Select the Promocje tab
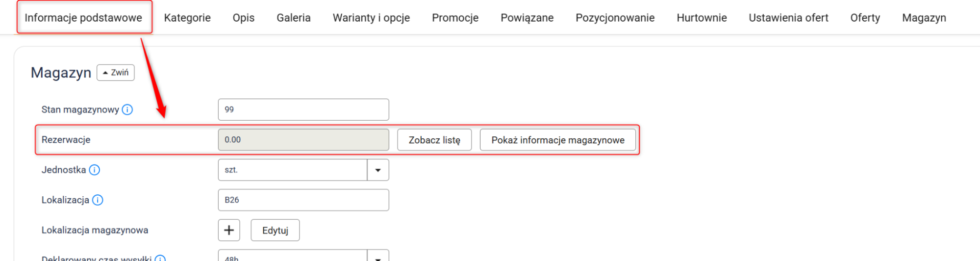The width and height of the screenshot is (980, 261). [x=455, y=18]
